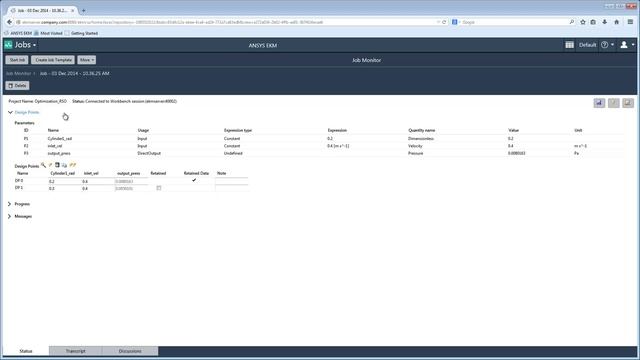Click Default workspace label in header
640x360 pixels.
[587, 45]
